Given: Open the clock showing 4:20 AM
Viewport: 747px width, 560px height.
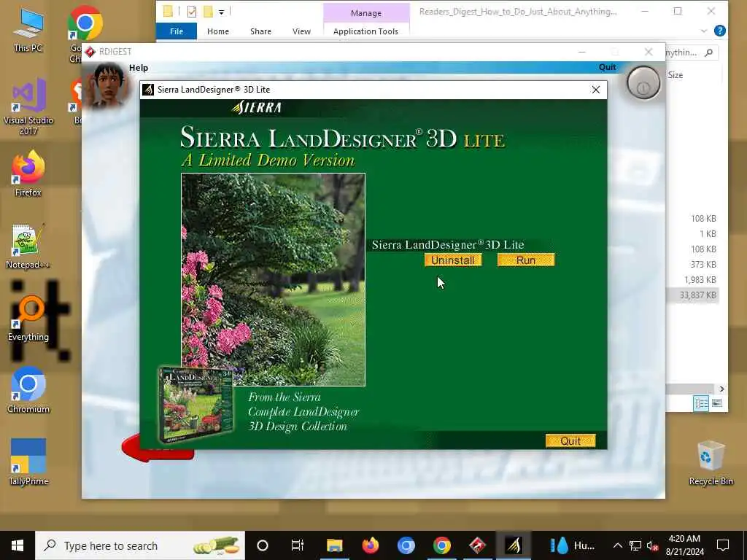Looking at the screenshot, I should (684, 545).
